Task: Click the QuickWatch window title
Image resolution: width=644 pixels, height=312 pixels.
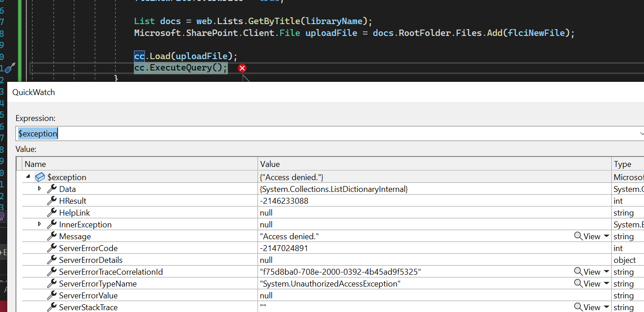Action: coord(34,92)
